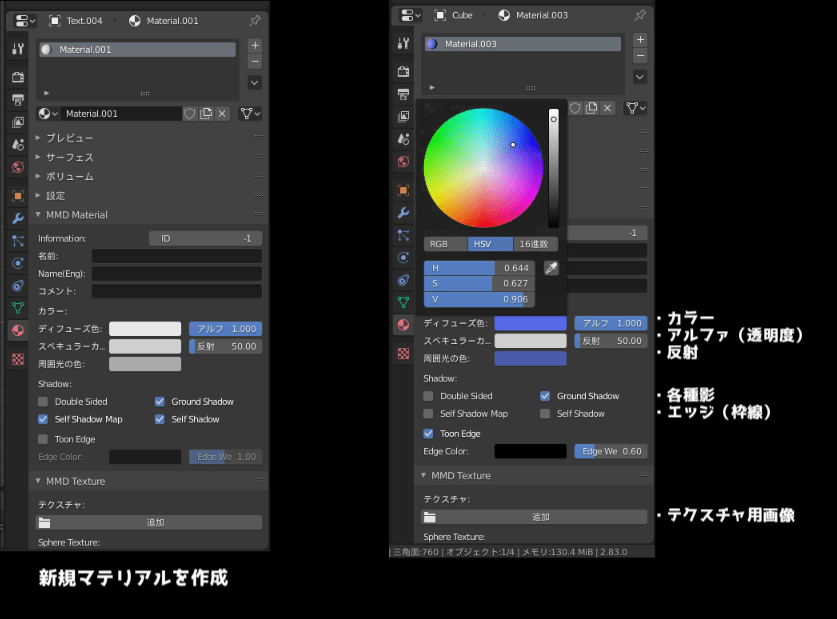The image size is (837, 619).
Task: Remove material slot in left panel
Action: (255, 61)
